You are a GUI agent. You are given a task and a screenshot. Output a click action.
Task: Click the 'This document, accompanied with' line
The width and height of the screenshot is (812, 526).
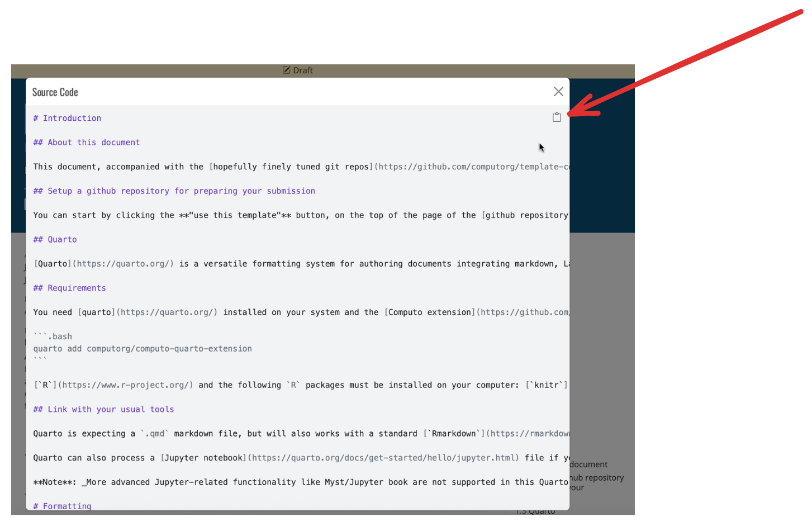[x=301, y=167]
